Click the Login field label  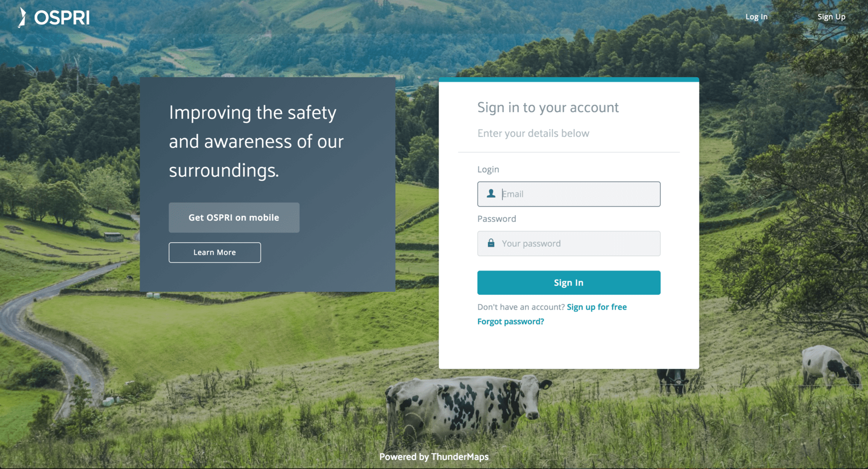click(x=488, y=169)
